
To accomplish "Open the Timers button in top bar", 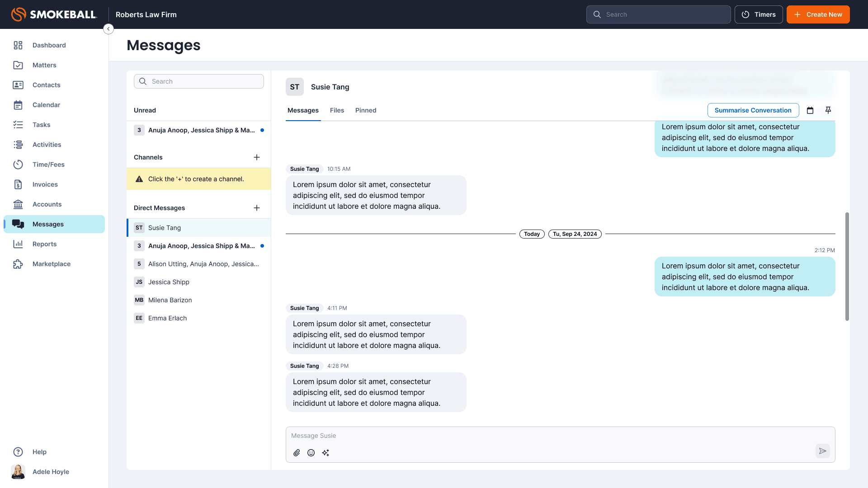I will click(x=759, y=14).
